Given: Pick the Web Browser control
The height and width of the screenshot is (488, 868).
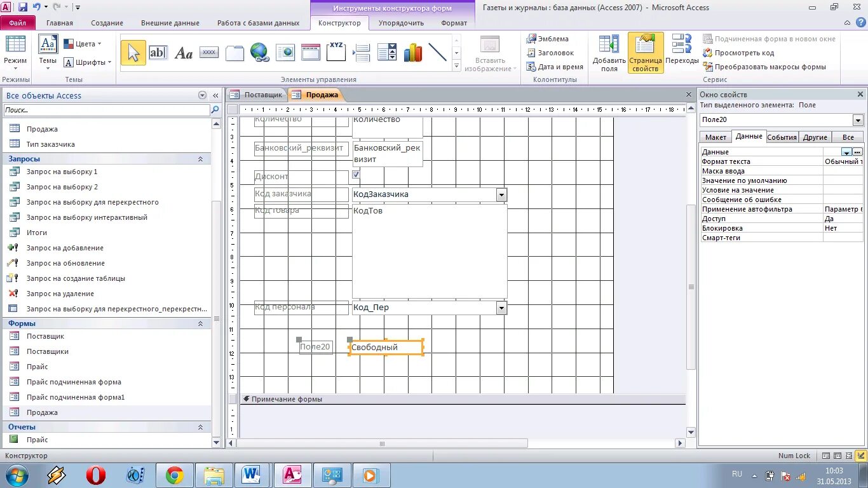Looking at the screenshot, I should click(285, 53).
